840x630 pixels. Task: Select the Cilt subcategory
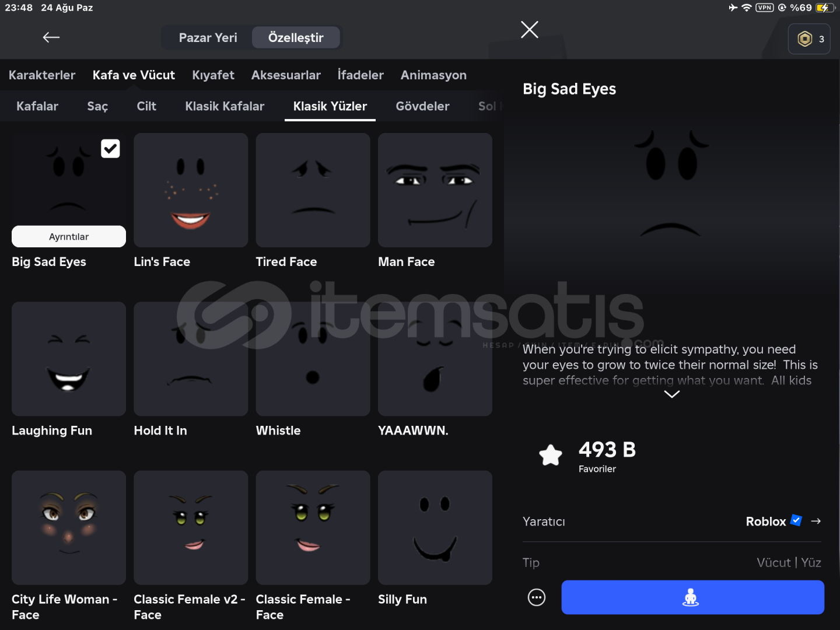click(146, 106)
